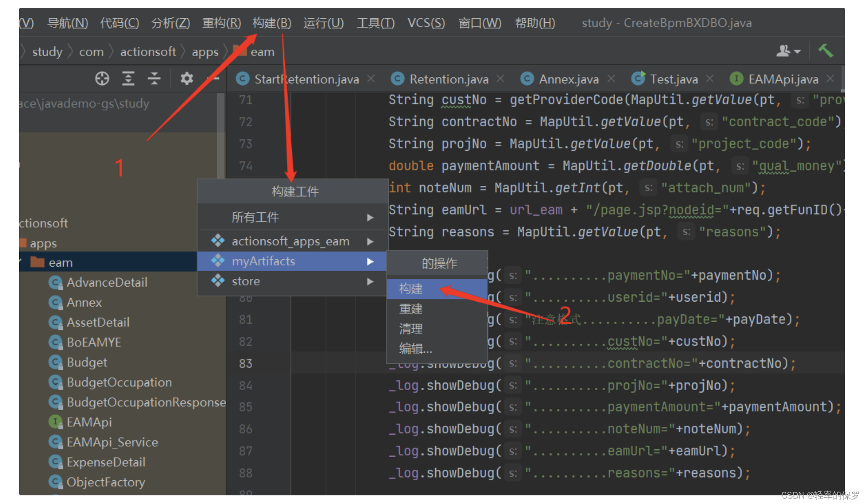
Task: Open the 分析(Z) menu
Action: (x=170, y=23)
